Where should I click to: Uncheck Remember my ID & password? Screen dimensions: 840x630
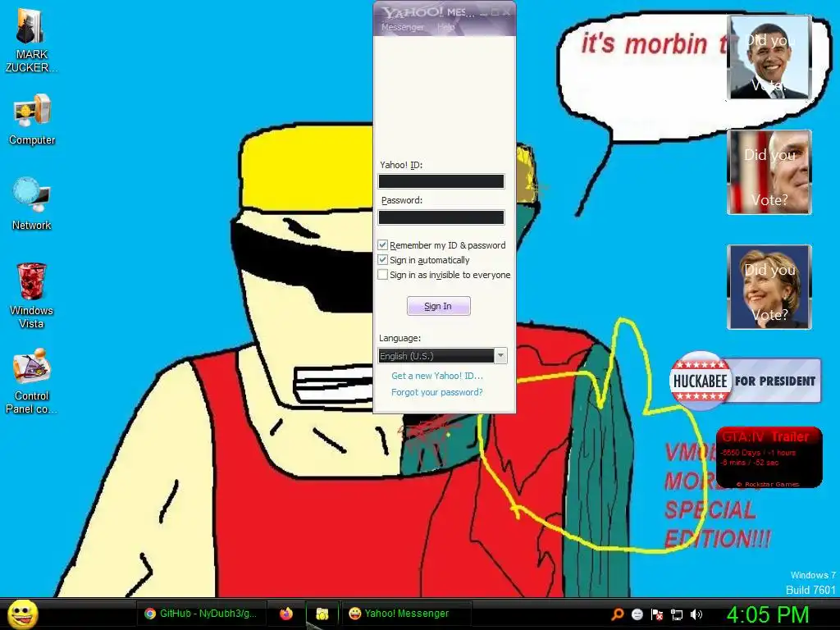click(382, 244)
